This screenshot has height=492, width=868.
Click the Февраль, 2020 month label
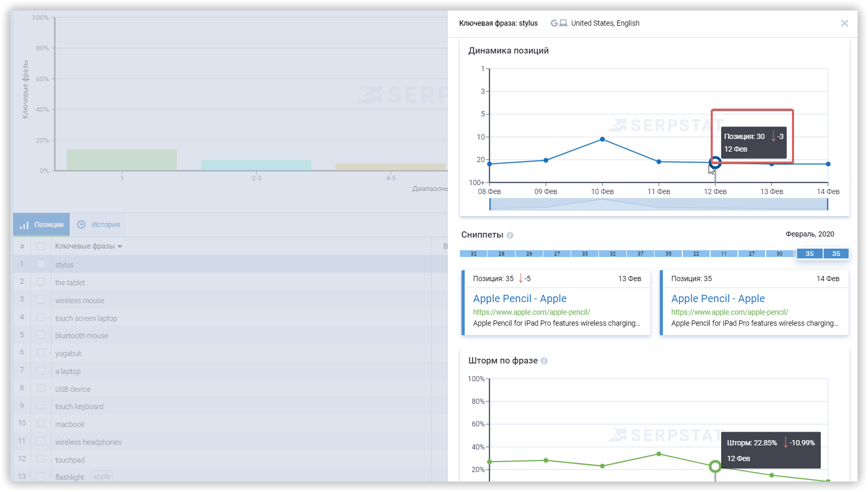coord(810,234)
